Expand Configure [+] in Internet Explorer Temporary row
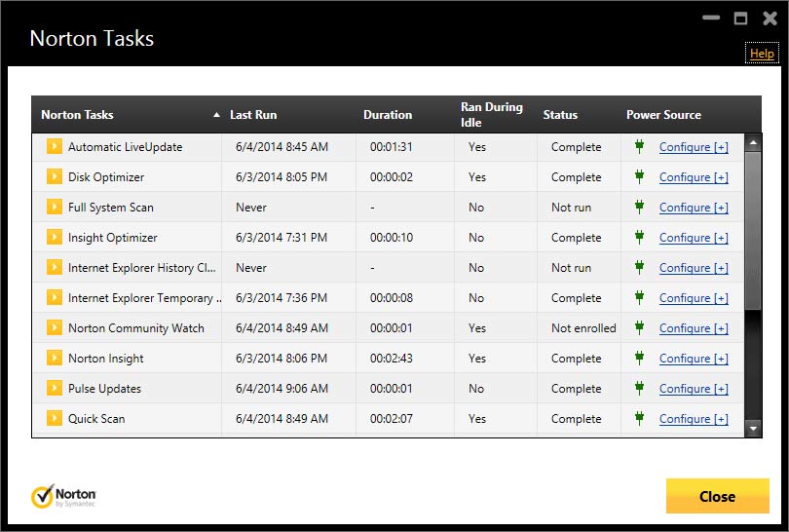 [694, 298]
